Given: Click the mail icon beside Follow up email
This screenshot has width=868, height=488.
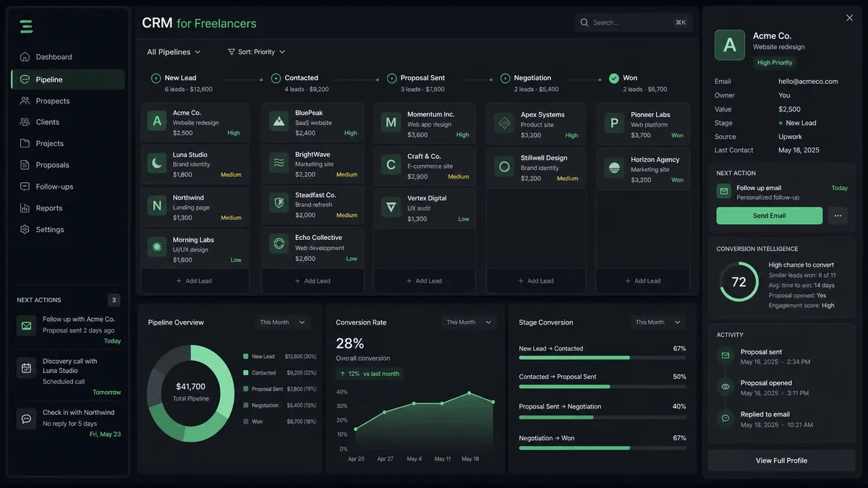Looking at the screenshot, I should point(723,191).
